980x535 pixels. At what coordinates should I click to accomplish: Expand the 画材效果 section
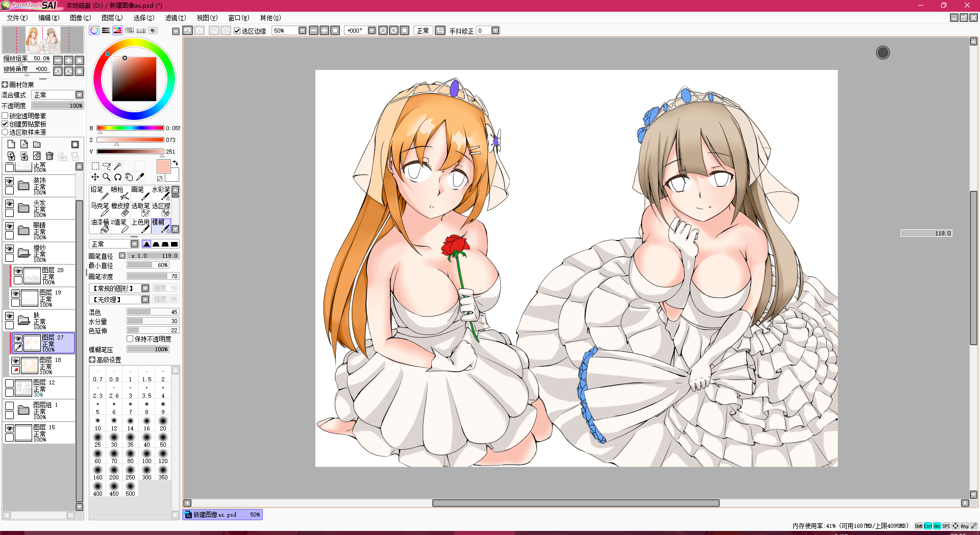point(5,85)
